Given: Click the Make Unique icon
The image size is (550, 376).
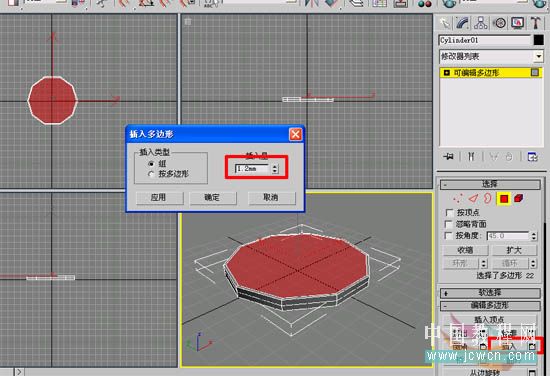Looking at the screenshot, I should point(494,156).
